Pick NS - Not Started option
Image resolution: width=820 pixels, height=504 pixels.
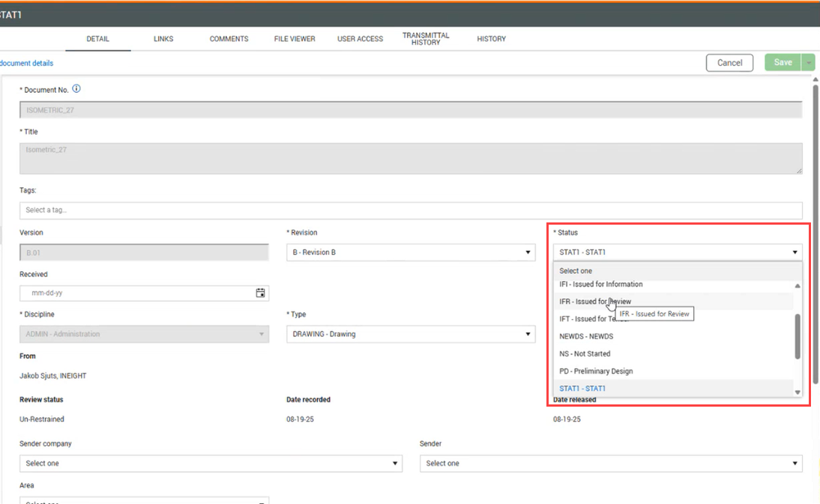(x=585, y=353)
